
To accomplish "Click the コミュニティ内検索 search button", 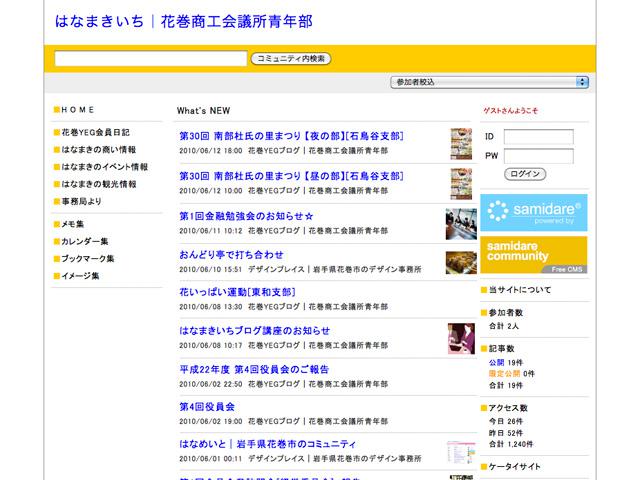I will tap(290, 59).
